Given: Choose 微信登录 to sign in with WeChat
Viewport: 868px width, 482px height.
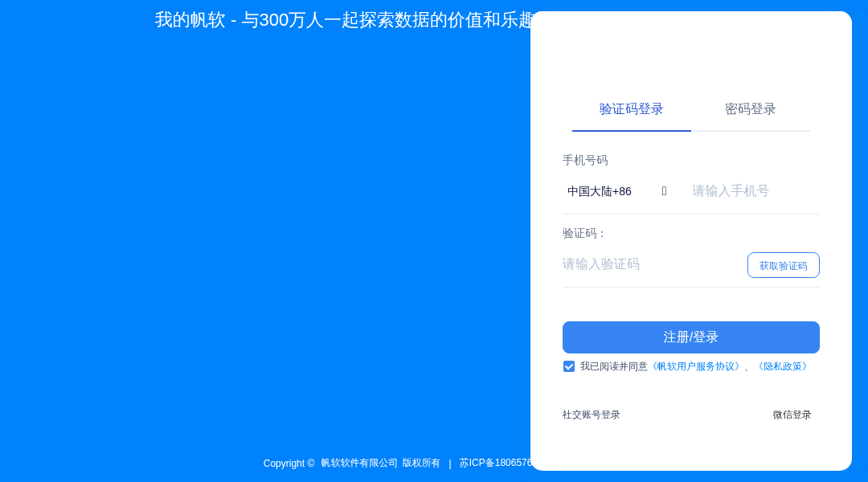Looking at the screenshot, I should pos(792,415).
